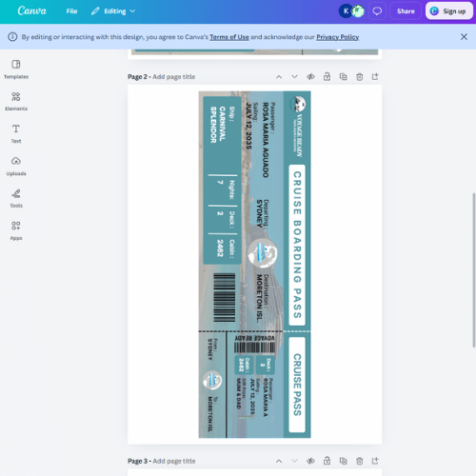Screen dimensions: 476x476
Task: Open the comments speech bubble icon
Action: pyautogui.click(x=377, y=11)
